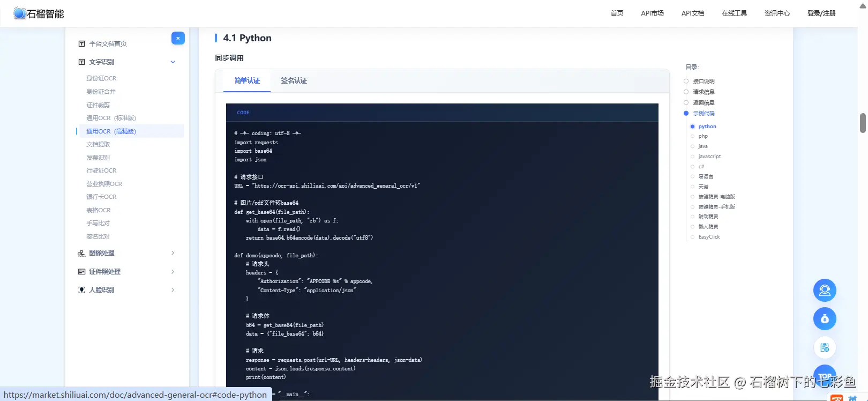Select 发票识别 in sidebar
The width and height of the screenshot is (868, 401).
(98, 158)
